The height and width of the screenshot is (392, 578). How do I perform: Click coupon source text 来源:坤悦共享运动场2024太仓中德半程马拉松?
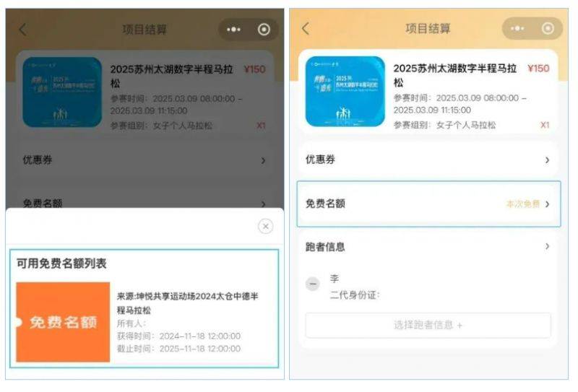(188, 302)
